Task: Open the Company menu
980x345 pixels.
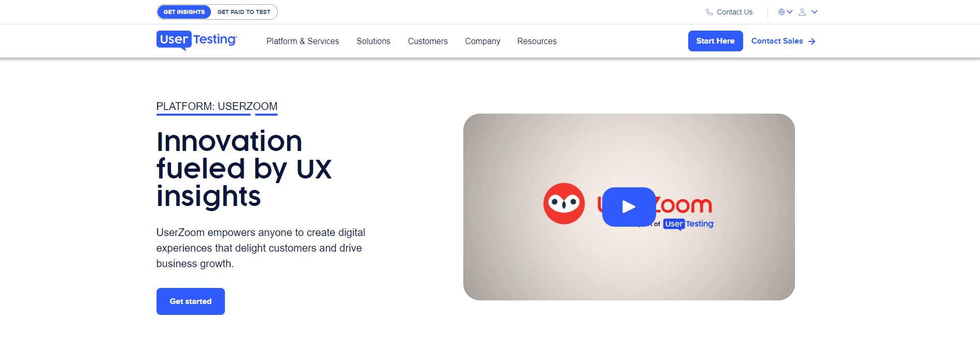Action: click(482, 41)
